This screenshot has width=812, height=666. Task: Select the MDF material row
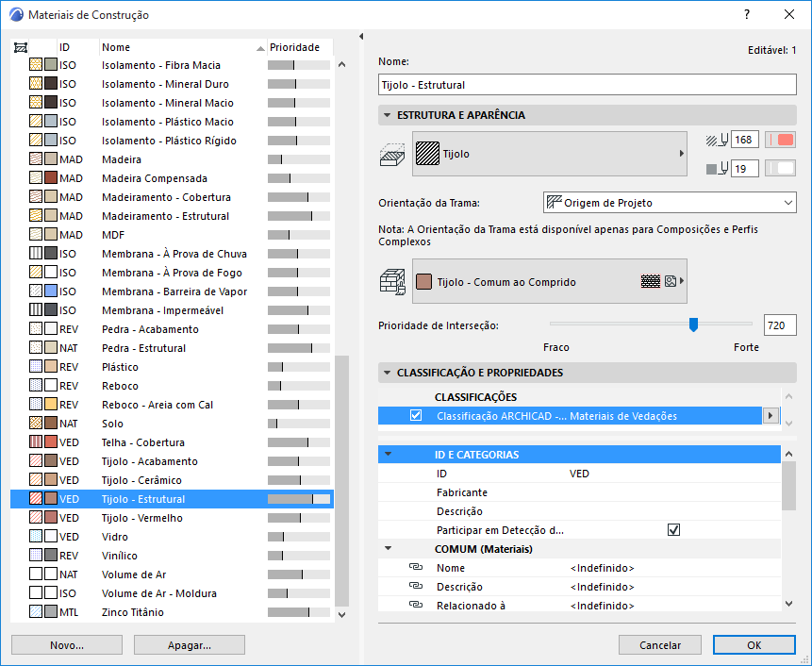click(172, 235)
